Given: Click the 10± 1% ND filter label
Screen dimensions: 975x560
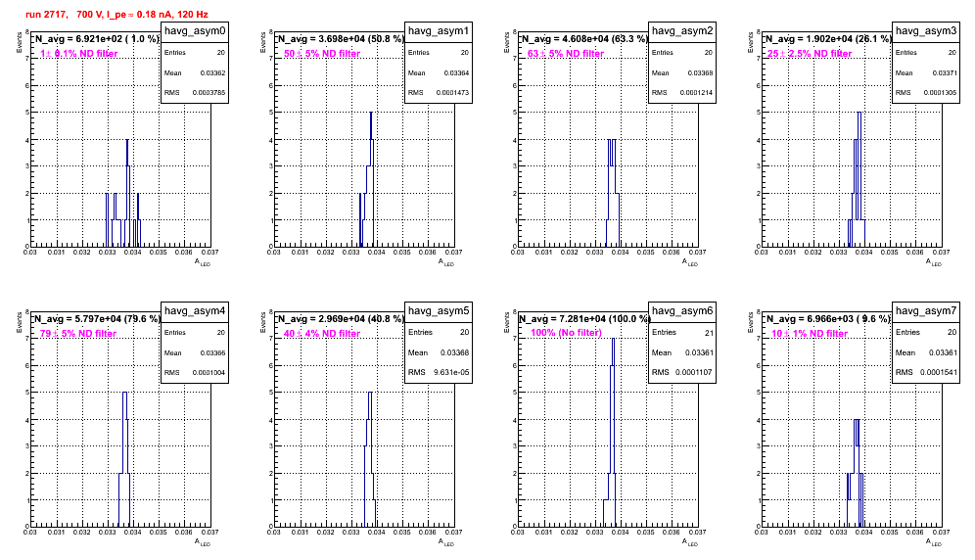Looking at the screenshot, I should (810, 334).
